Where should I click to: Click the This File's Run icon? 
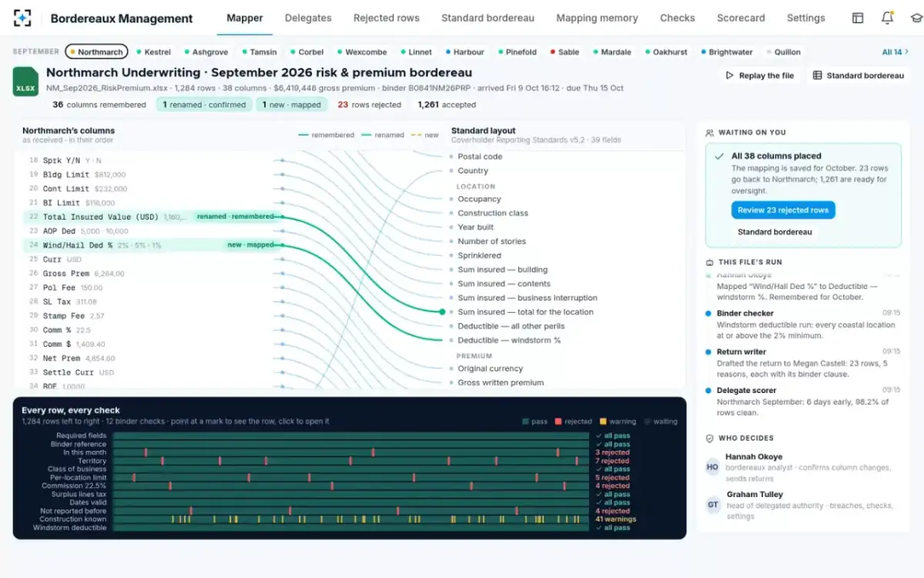710,262
